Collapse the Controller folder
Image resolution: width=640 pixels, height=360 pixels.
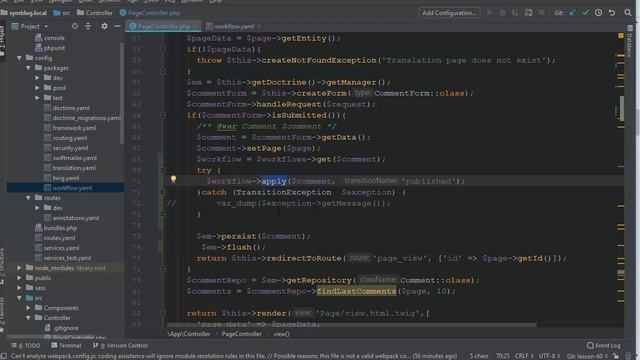click(28, 318)
